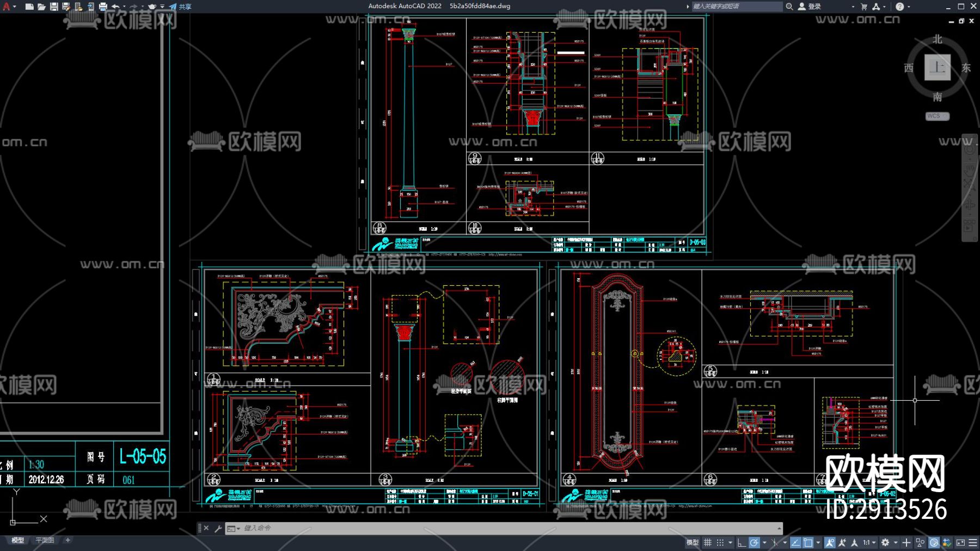Expand the Help dropdown arrow
Screen dimensions: 980x551
pyautogui.click(x=909, y=7)
